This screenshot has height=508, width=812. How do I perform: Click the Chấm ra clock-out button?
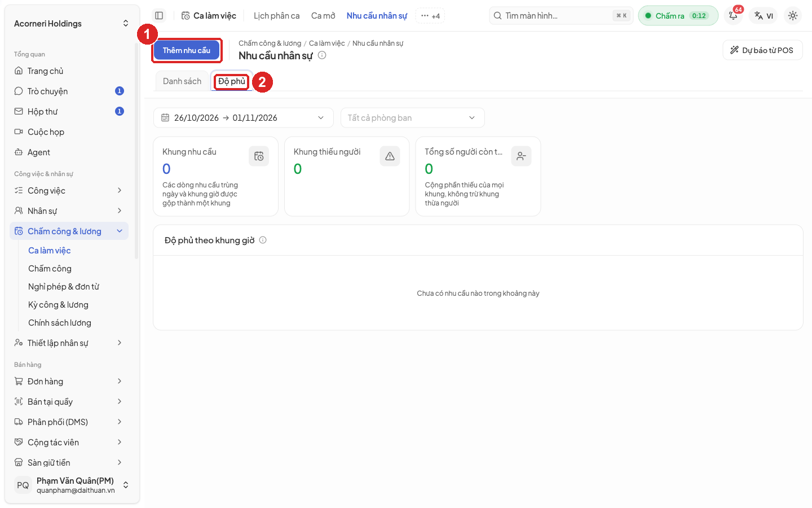pos(678,16)
